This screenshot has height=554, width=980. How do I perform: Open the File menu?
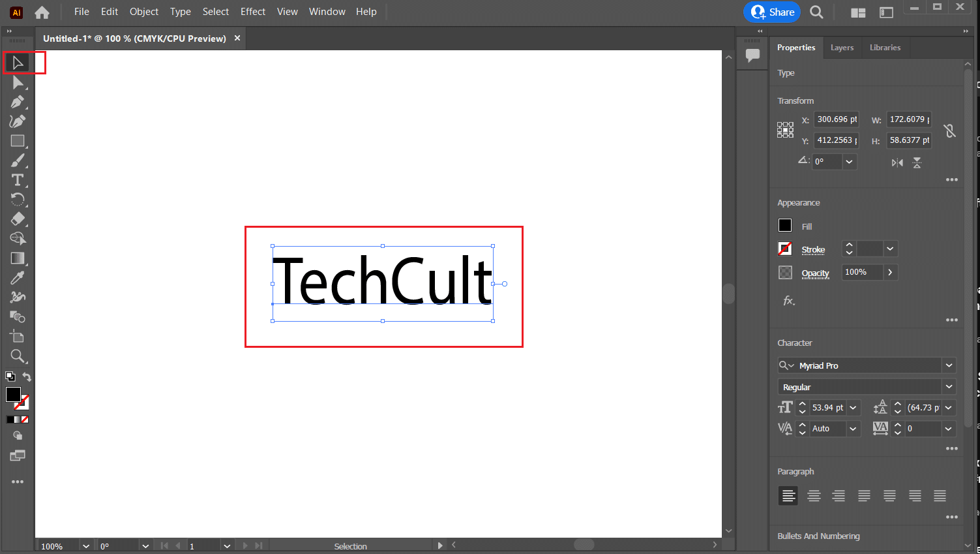pyautogui.click(x=82, y=12)
